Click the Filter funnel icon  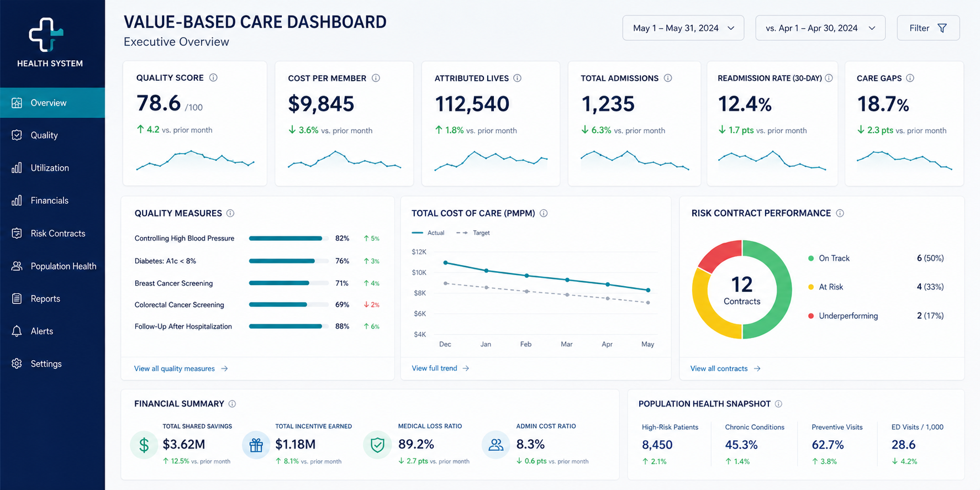coord(942,28)
